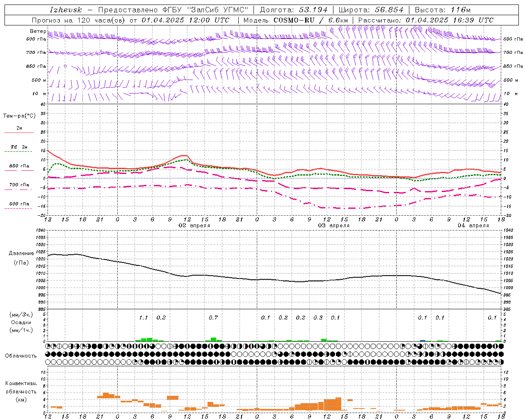Click the Облачность cloud cover label
The image size is (525, 420).
click(x=21, y=356)
